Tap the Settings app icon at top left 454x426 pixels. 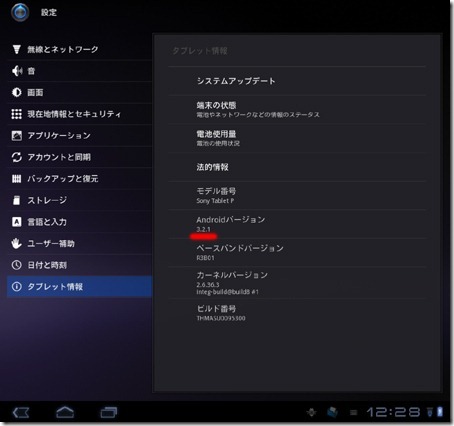click(20, 12)
